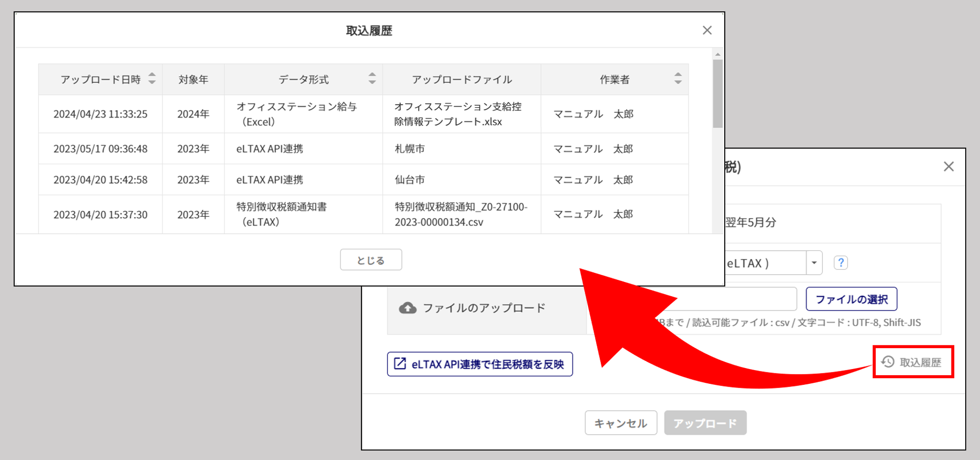Open 取込履歴 import history link

913,362
